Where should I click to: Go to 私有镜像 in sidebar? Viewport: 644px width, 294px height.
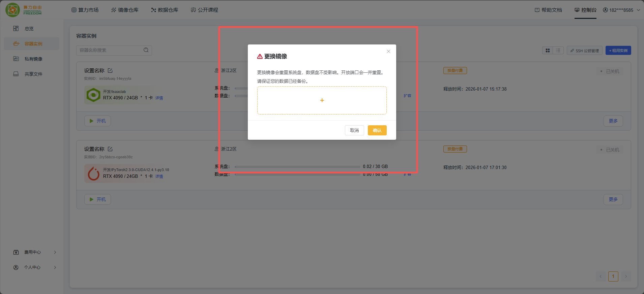33,59
